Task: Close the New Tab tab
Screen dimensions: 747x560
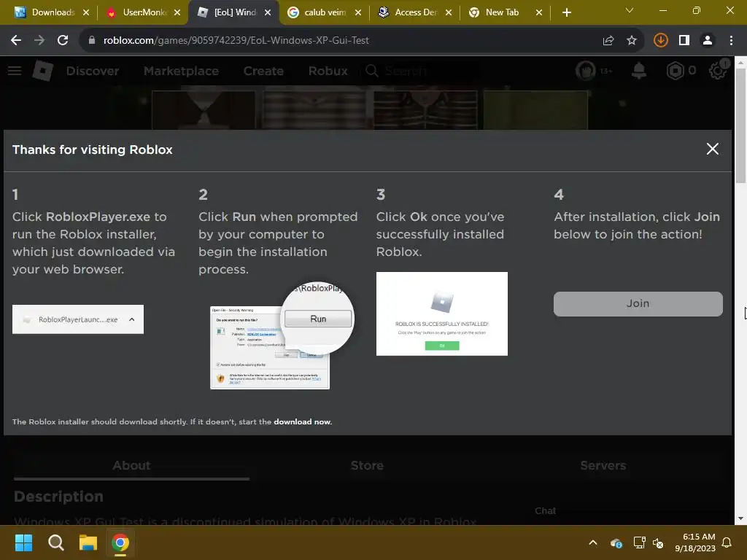Action: (539, 12)
